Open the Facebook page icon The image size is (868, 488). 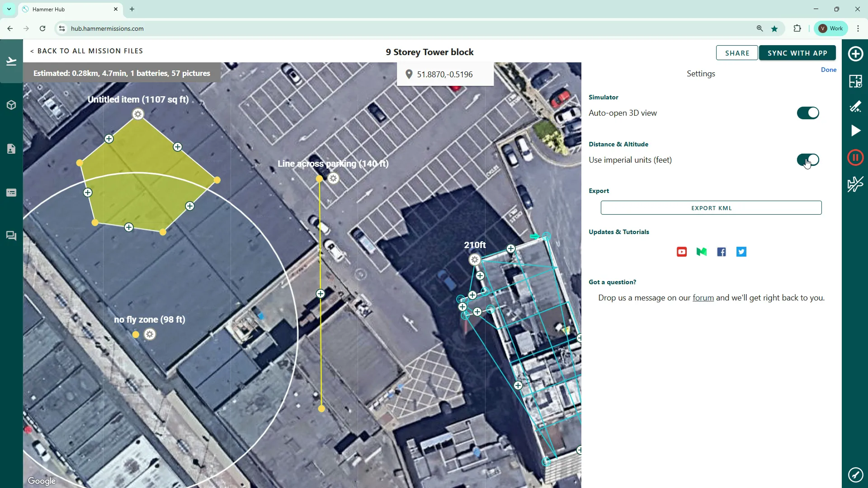coord(722,252)
